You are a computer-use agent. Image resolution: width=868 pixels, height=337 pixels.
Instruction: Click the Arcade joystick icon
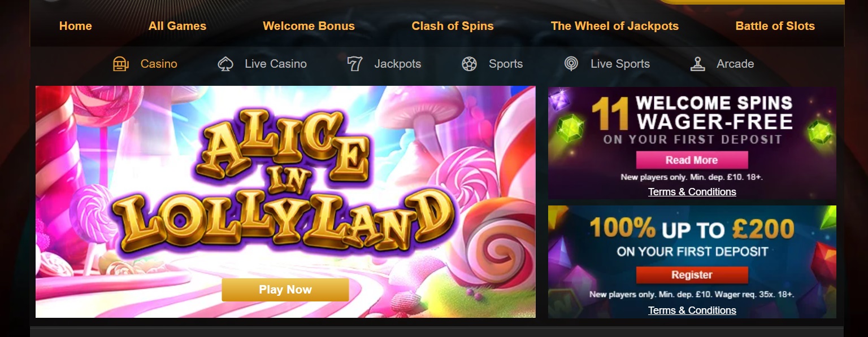[x=698, y=64]
